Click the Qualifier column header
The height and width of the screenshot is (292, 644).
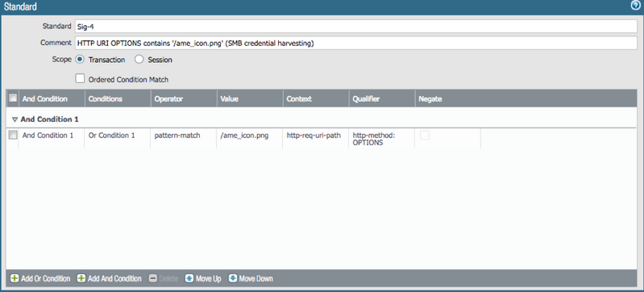point(382,98)
